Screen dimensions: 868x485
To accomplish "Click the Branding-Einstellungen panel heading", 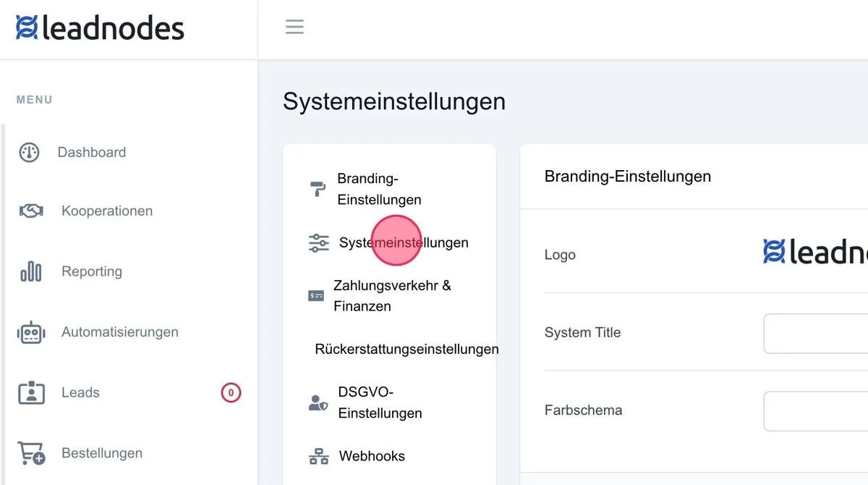I will [x=628, y=176].
